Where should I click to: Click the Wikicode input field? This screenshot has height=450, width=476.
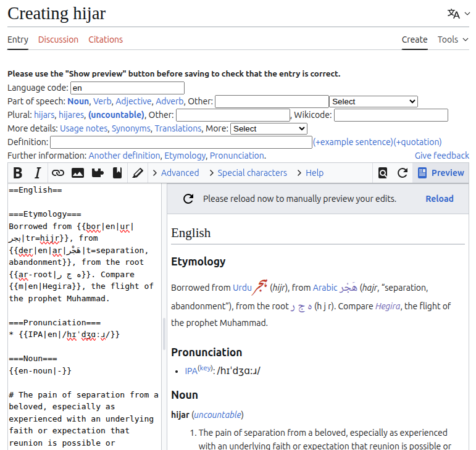click(x=391, y=115)
